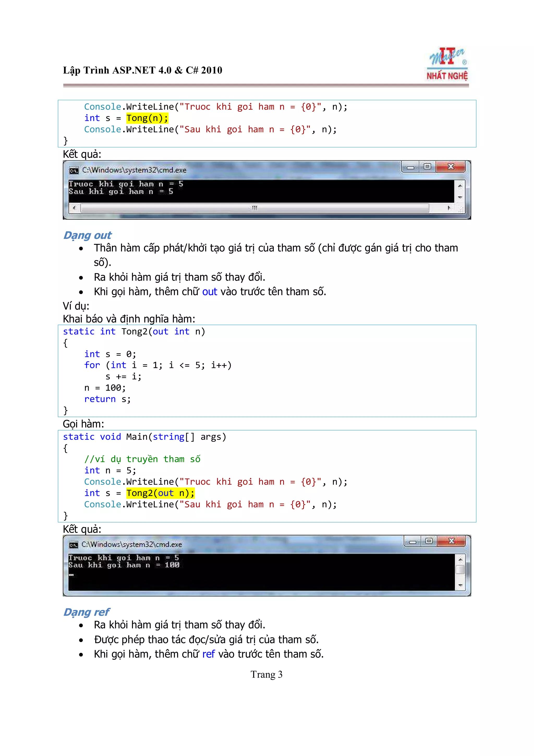
Task: Click highlighted 'Tong(n);' code
Action: [147, 118]
